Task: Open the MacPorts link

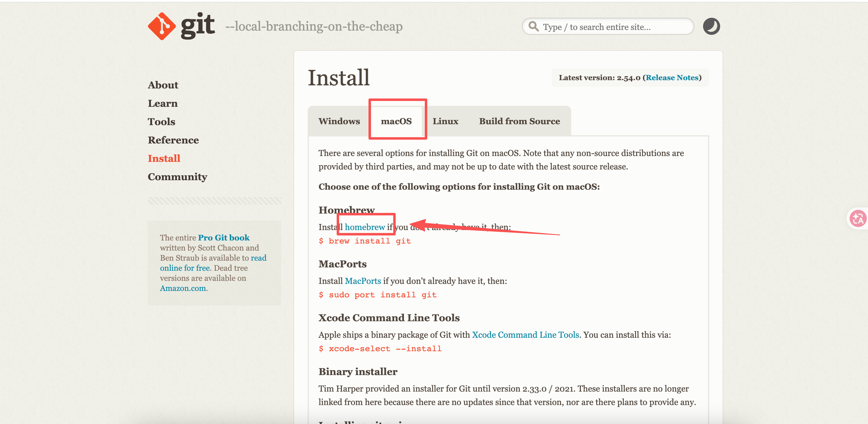Action: (363, 281)
